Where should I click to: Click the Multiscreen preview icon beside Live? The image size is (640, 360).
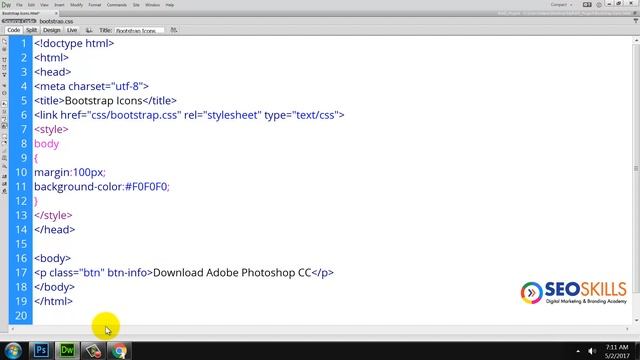89,30
